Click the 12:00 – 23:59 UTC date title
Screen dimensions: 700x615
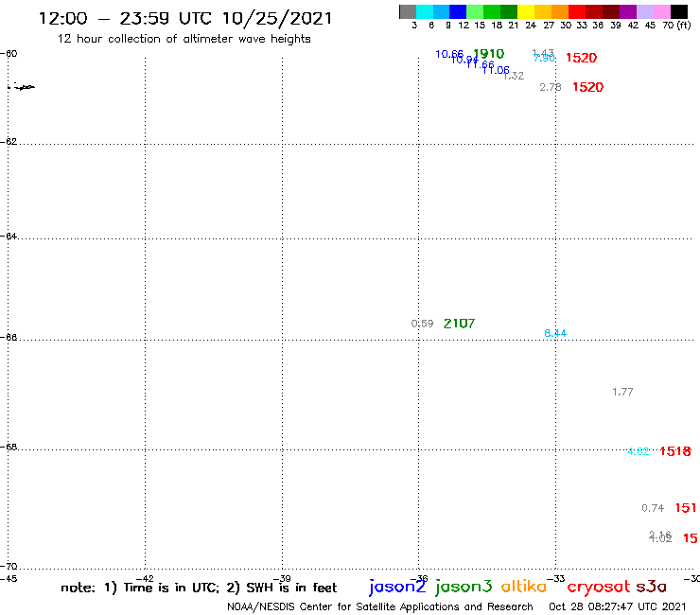click(x=185, y=18)
